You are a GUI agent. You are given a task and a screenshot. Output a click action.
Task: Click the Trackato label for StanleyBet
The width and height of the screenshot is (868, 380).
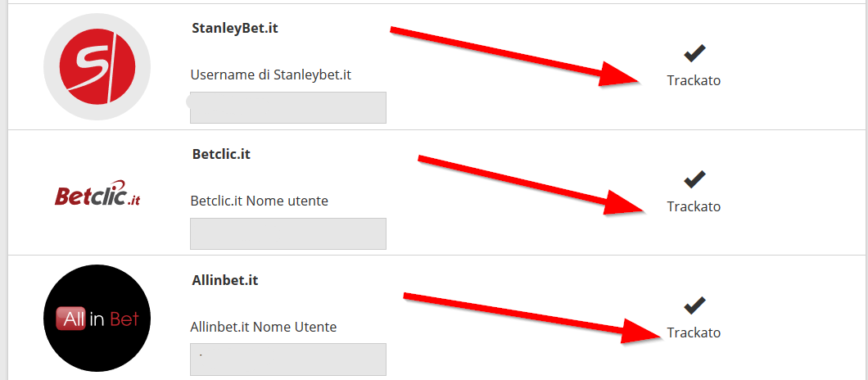click(x=694, y=80)
